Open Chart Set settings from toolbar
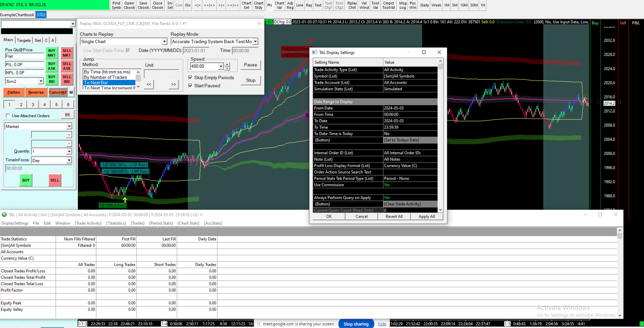 coord(246,5)
